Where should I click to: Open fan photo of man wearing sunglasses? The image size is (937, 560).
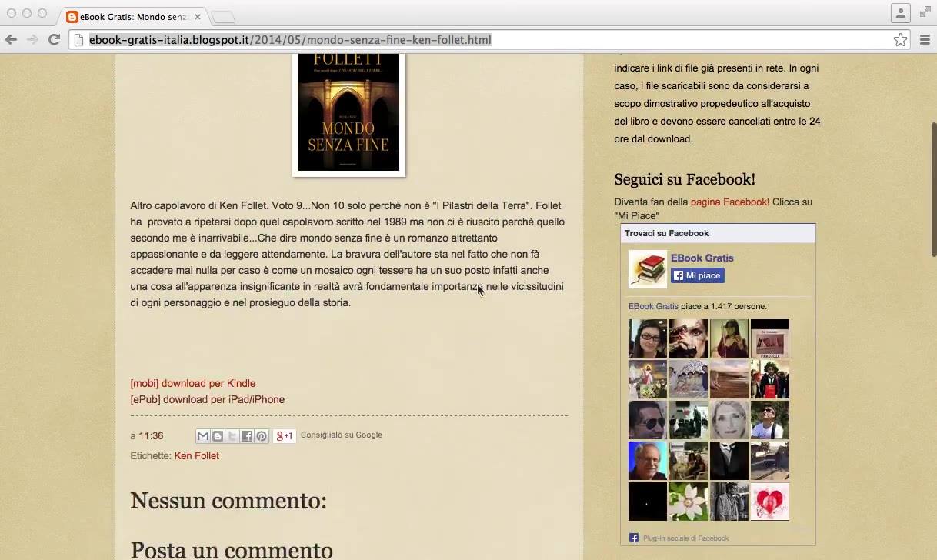coord(648,420)
